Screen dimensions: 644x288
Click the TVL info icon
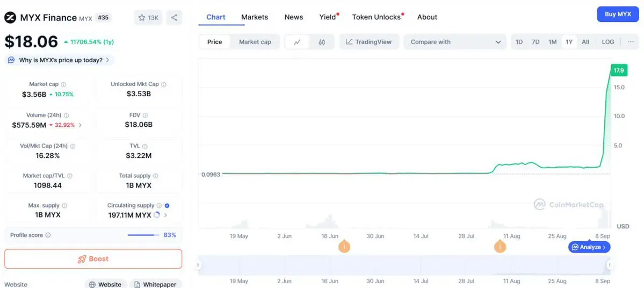pyautogui.click(x=144, y=146)
